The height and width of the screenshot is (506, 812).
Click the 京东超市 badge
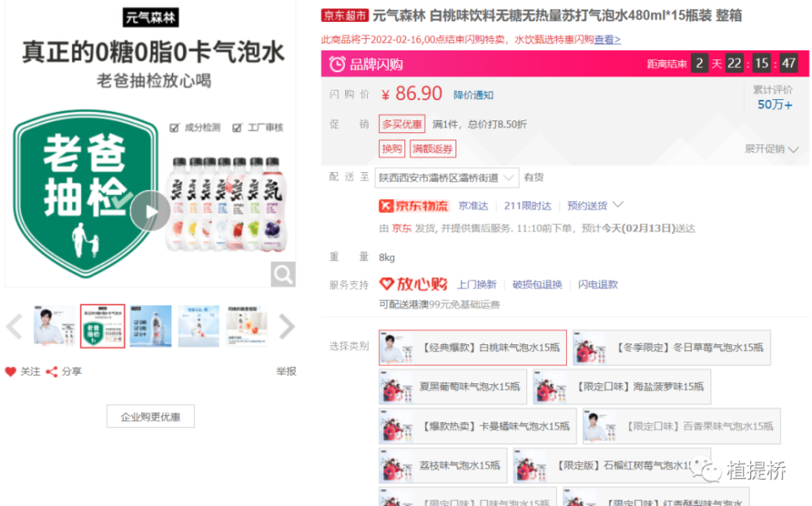pos(344,15)
